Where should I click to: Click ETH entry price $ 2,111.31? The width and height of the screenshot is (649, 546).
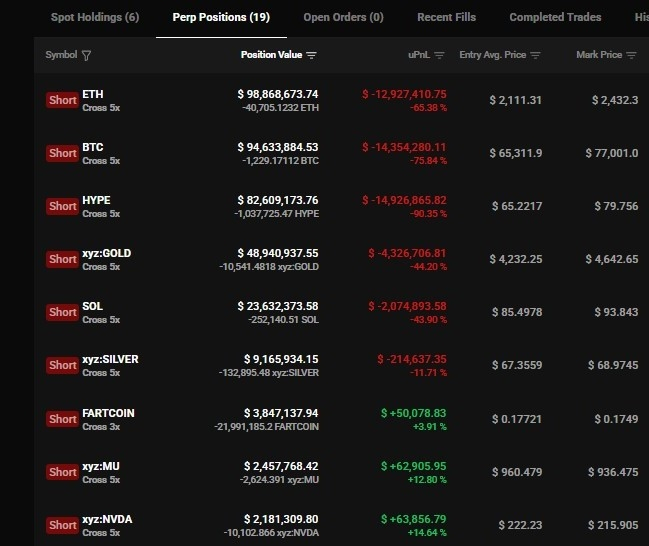[x=515, y=100]
